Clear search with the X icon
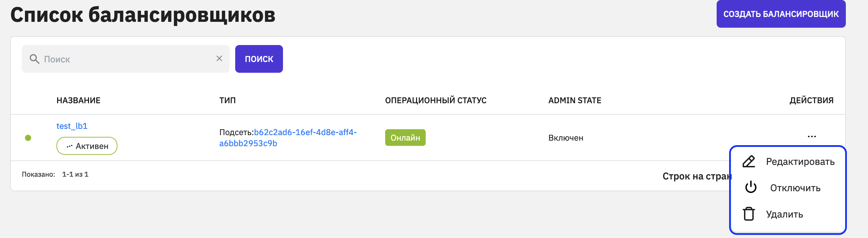 219,59
